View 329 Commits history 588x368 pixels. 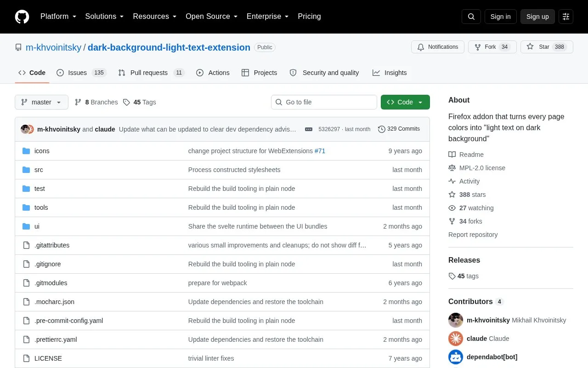[399, 129]
